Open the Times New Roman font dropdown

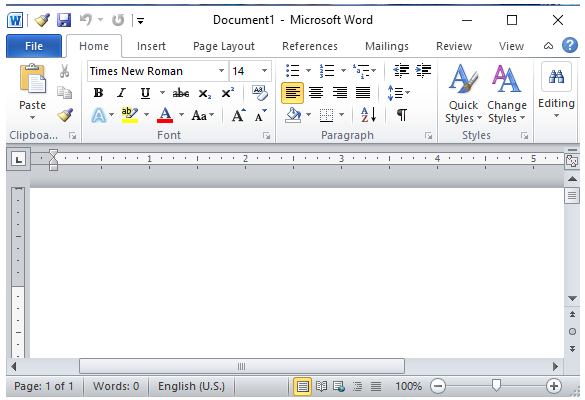click(221, 71)
